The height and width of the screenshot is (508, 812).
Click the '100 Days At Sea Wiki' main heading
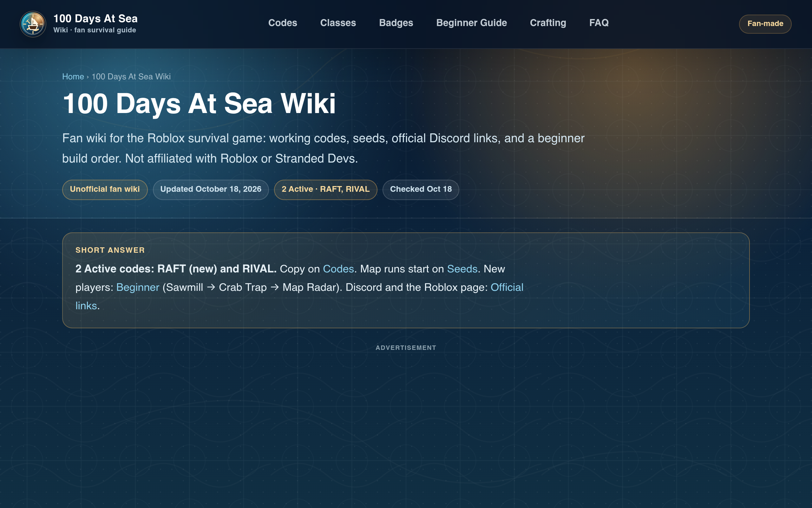[199, 104]
